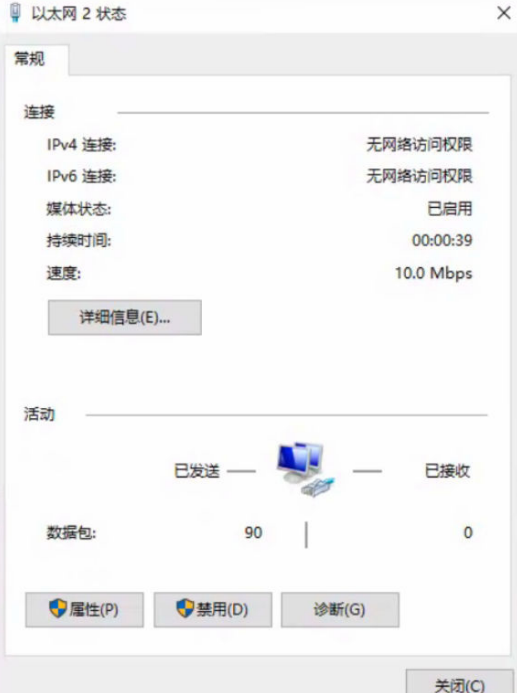Click the network computers activity icon
The height and width of the screenshot is (693, 517).
pos(305,469)
